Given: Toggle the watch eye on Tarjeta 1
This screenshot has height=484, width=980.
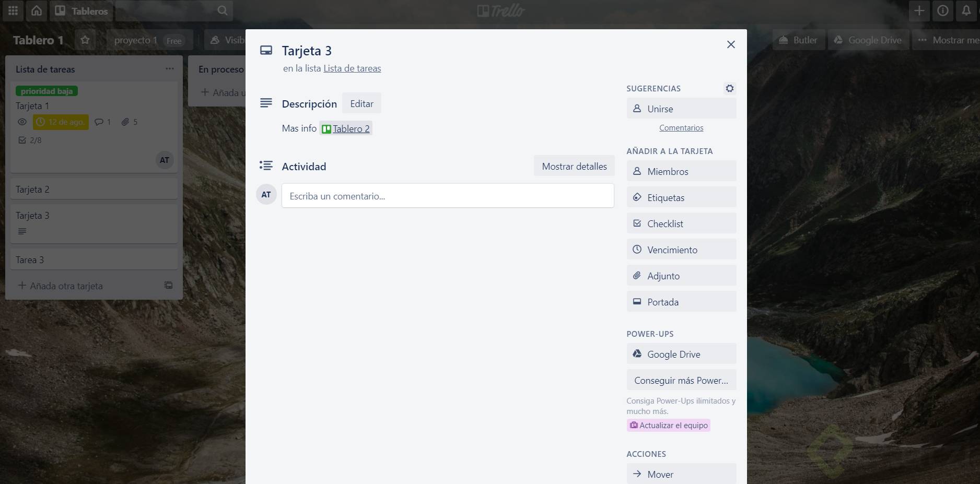Looking at the screenshot, I should point(22,122).
